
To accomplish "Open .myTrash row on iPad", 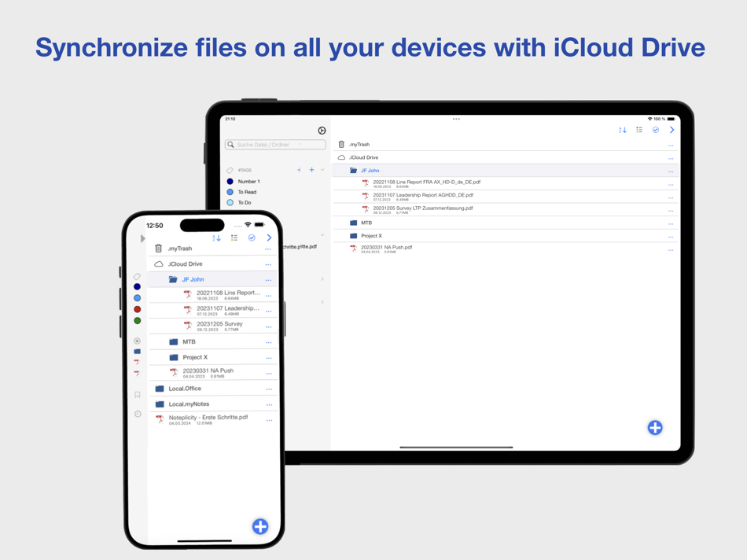I will (x=506, y=145).
